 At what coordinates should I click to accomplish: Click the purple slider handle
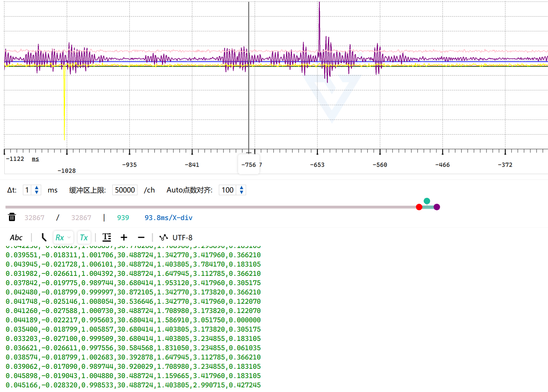(x=437, y=207)
